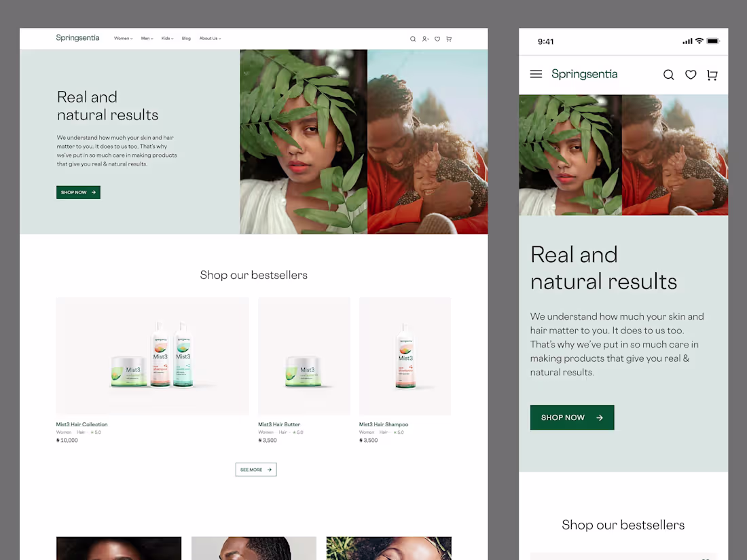The width and height of the screenshot is (747, 560).
Task: Open the search icon in desktop header
Action: [413, 39]
